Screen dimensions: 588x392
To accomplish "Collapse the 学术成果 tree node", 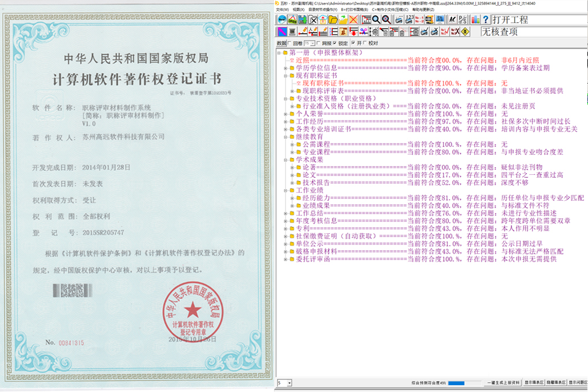I will (286, 160).
